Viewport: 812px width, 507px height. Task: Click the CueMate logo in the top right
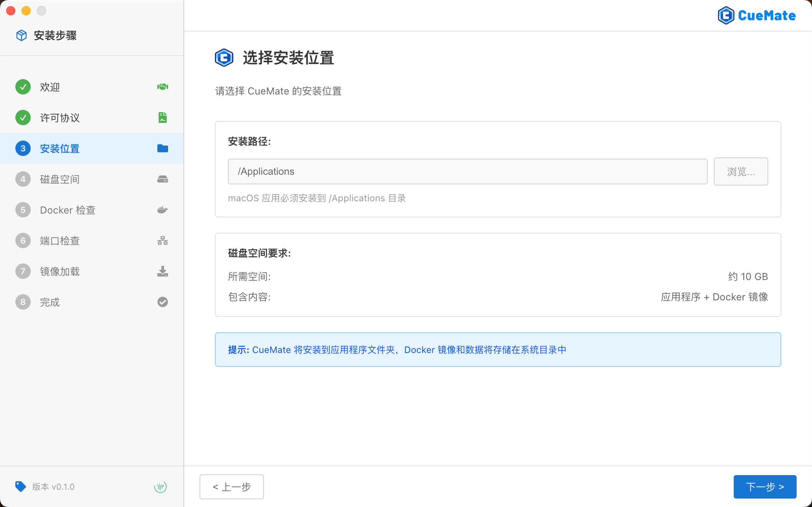[x=756, y=15]
